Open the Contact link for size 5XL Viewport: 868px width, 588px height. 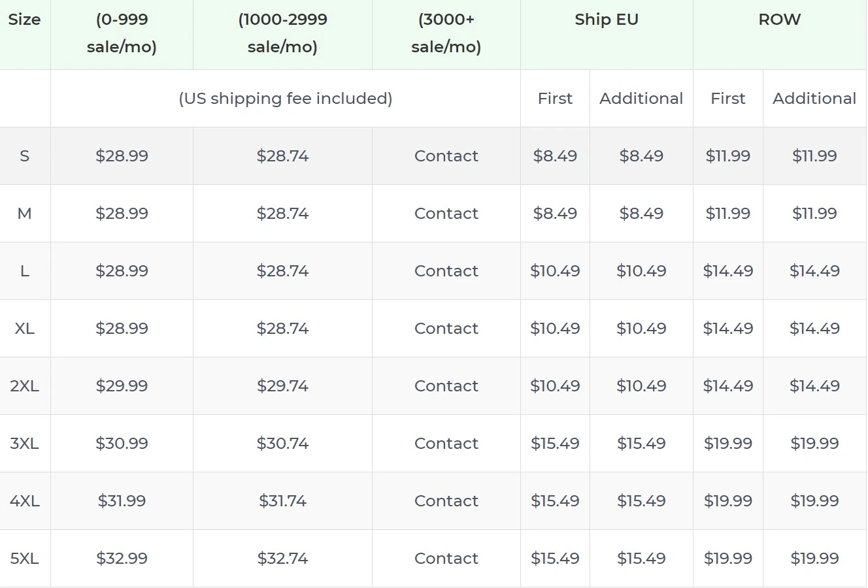[446, 559]
